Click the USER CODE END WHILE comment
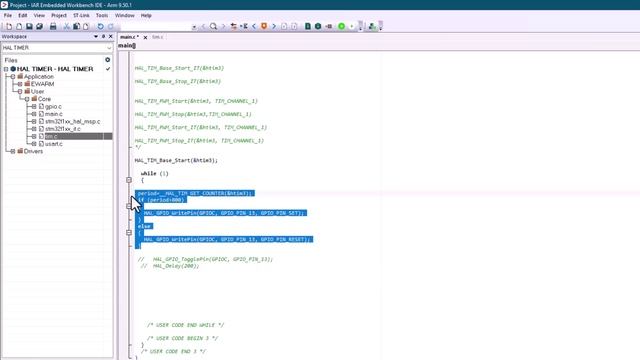The image size is (640, 360). 186,325
